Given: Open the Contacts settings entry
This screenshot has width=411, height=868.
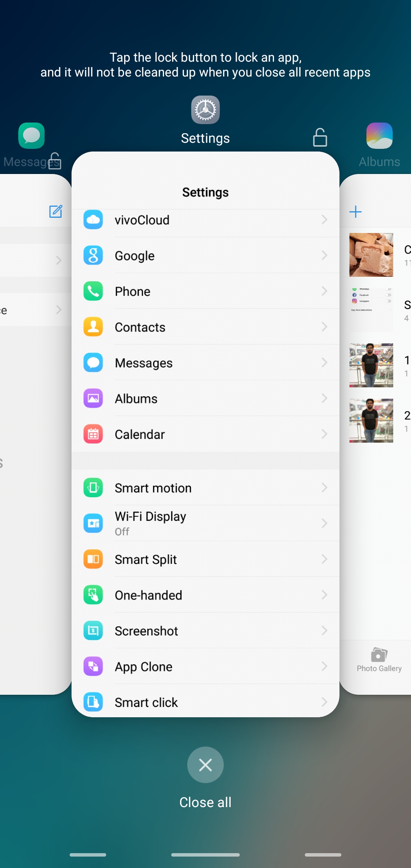Looking at the screenshot, I should [x=205, y=327].
